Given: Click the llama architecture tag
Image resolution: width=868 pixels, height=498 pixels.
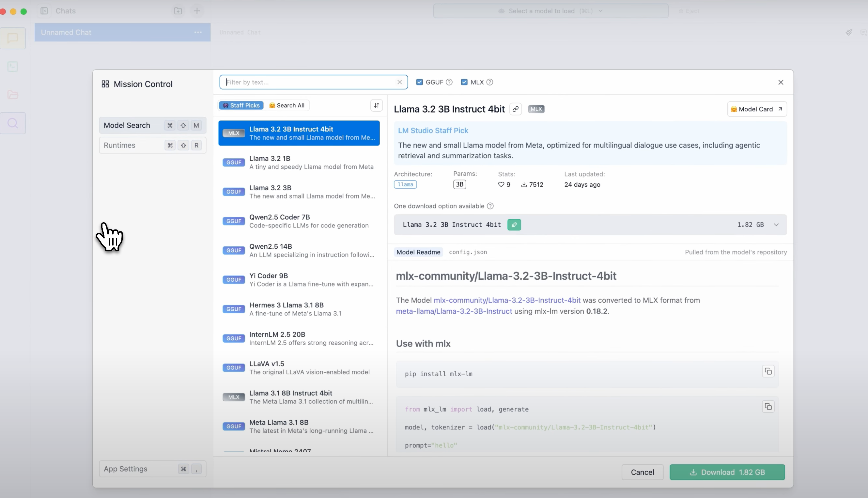Looking at the screenshot, I should click(x=405, y=184).
